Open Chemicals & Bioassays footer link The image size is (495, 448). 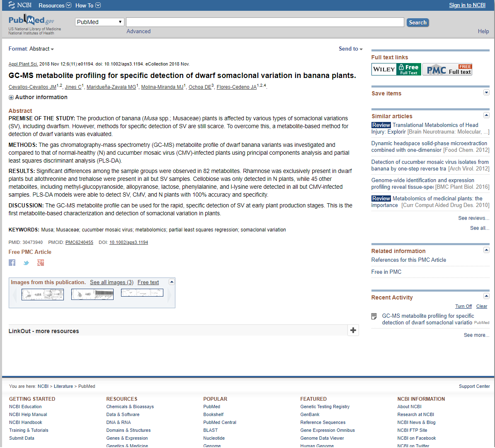click(130, 407)
